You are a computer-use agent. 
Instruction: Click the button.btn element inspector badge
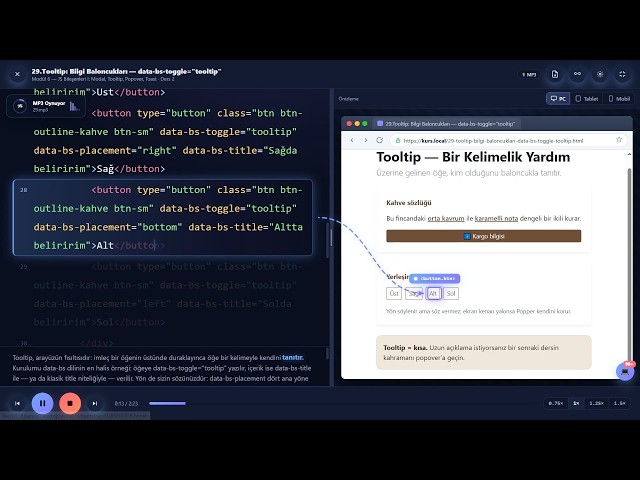[435, 278]
